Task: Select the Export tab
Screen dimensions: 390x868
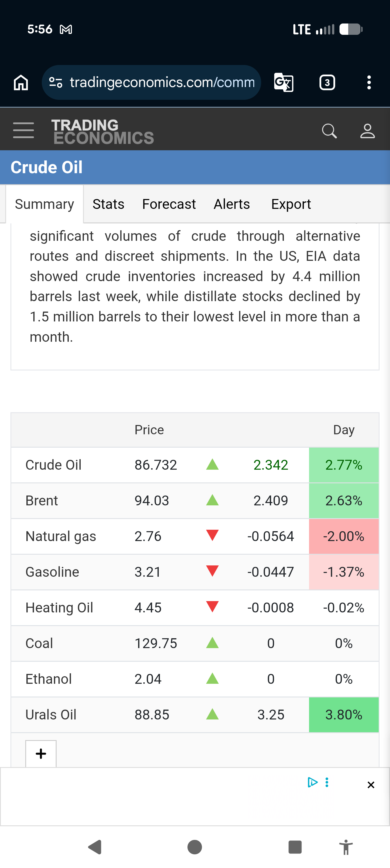Action: 291,204
